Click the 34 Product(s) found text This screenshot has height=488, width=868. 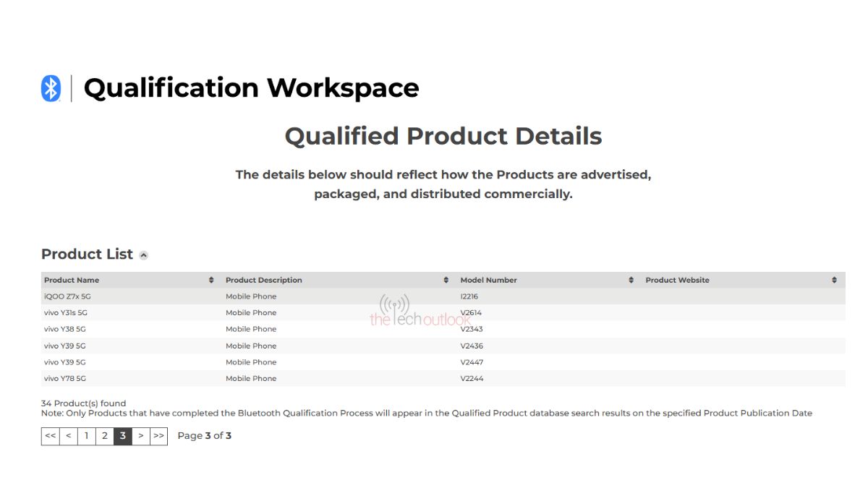tap(83, 403)
